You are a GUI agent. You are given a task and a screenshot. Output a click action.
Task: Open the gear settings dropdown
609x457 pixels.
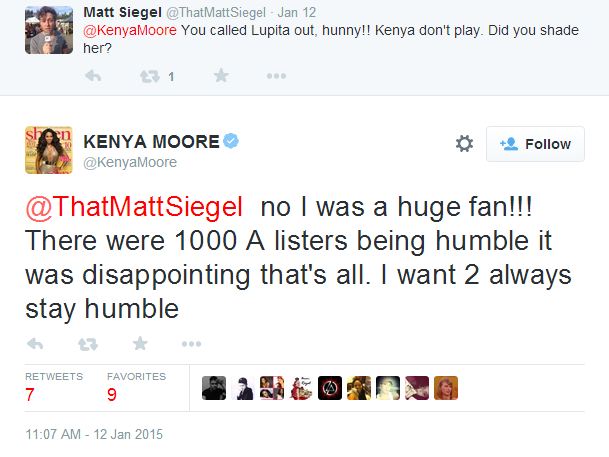click(x=464, y=144)
